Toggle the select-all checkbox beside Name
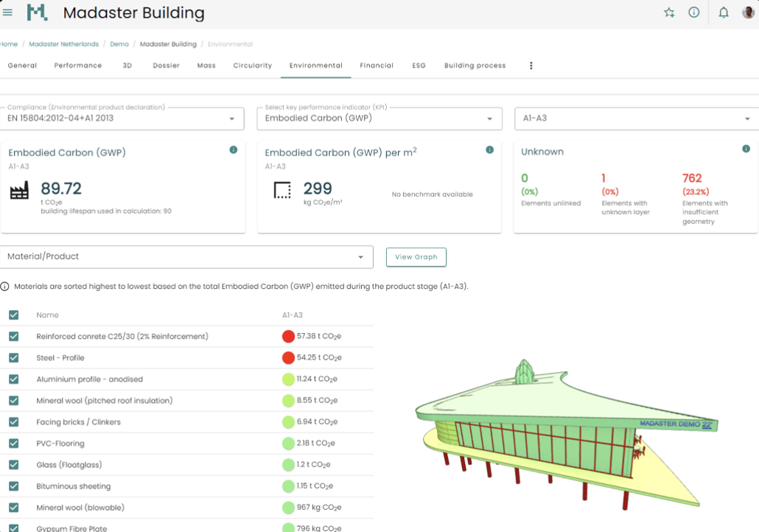The width and height of the screenshot is (759, 532). pyautogui.click(x=14, y=315)
